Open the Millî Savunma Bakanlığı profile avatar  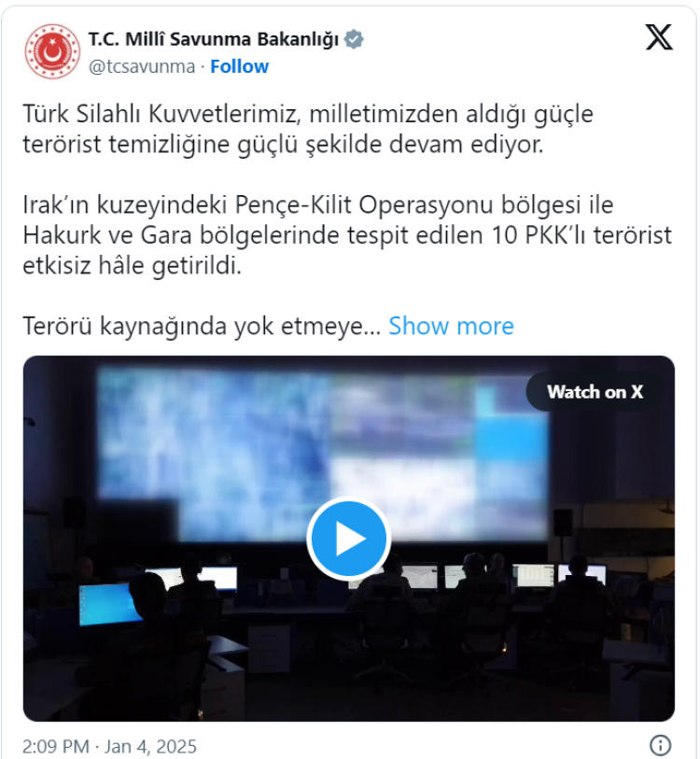(52, 51)
